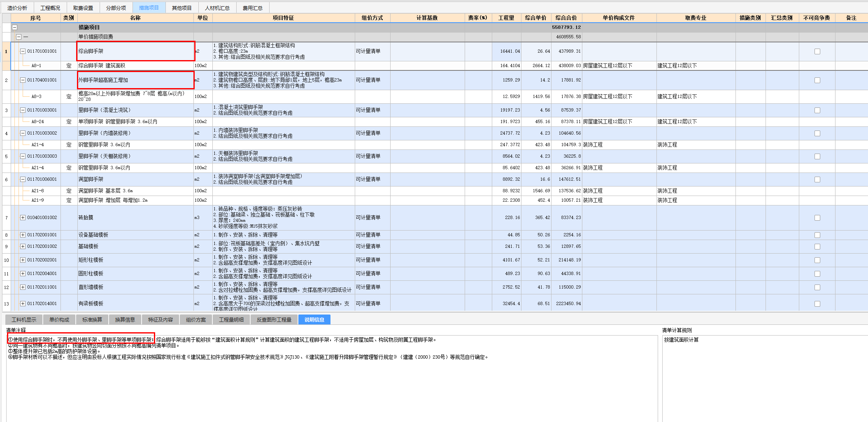Image resolution: width=868 pixels, height=422 pixels.
Task: Open the 工料机显示 bottom tab
Action: click(24, 319)
